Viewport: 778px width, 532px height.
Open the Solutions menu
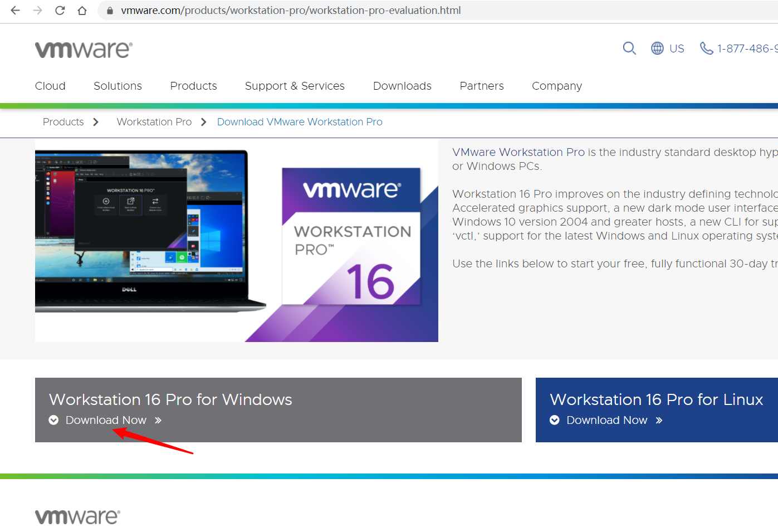coord(118,86)
